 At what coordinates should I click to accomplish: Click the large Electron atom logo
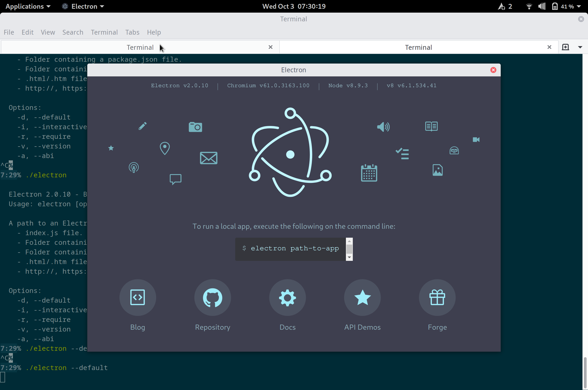[290, 153]
